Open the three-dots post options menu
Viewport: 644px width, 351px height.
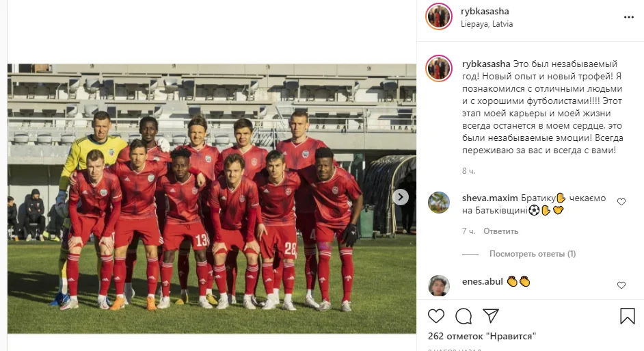coord(629,17)
